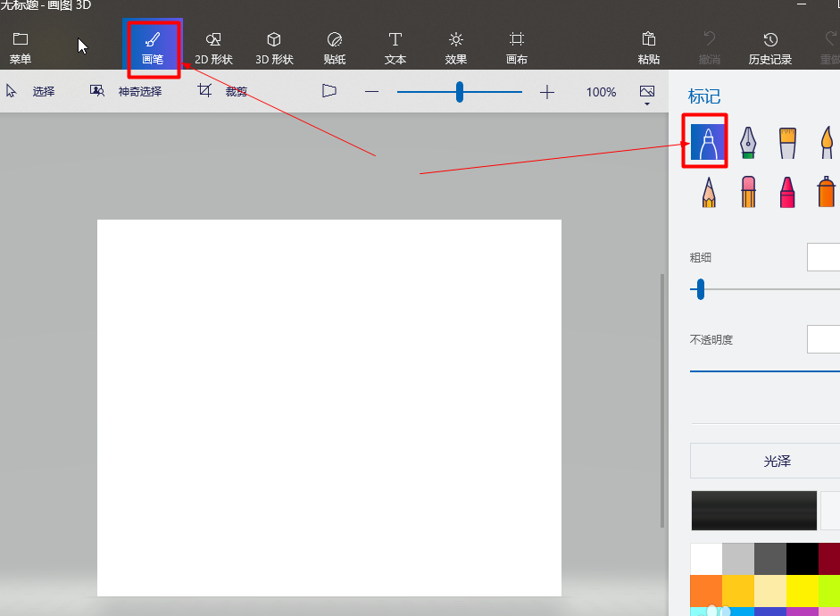The width and height of the screenshot is (840, 616).
Task: Pick the gold color swatch
Action: (x=738, y=591)
